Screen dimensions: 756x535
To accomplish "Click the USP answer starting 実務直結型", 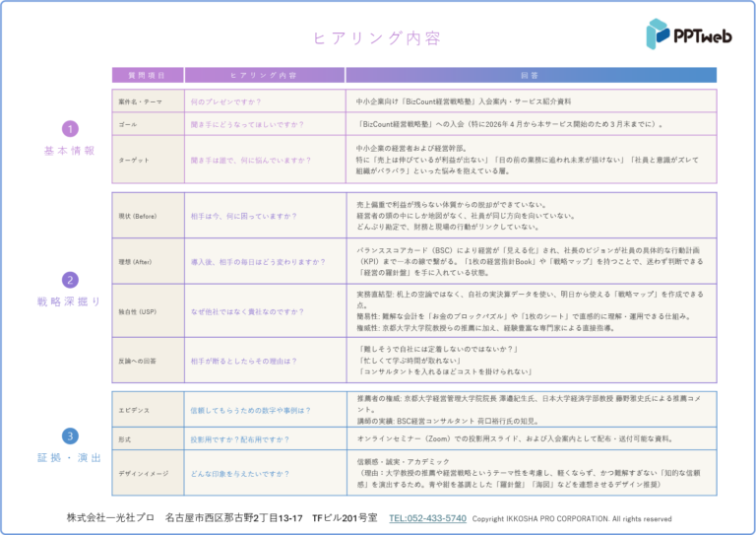I will pyautogui.click(x=530, y=311).
